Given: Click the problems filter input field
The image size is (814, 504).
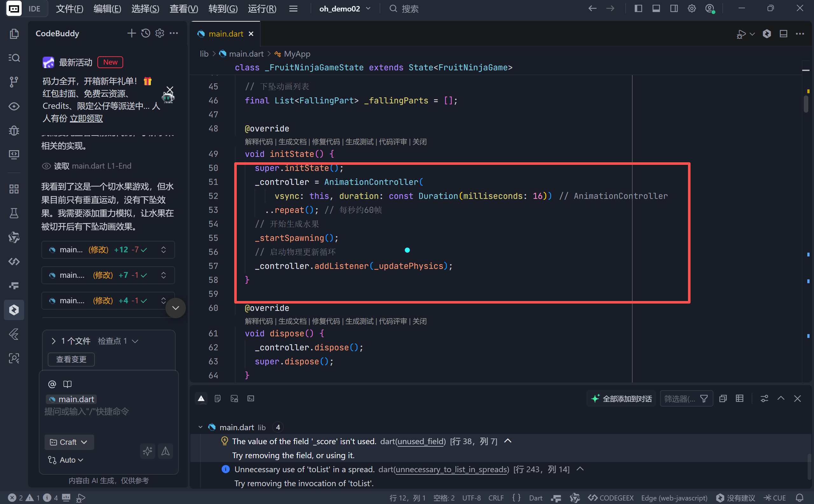Looking at the screenshot, I should [679, 399].
